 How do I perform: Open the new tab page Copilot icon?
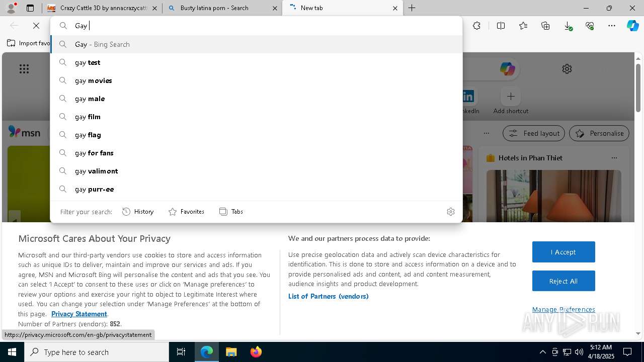[x=507, y=69]
